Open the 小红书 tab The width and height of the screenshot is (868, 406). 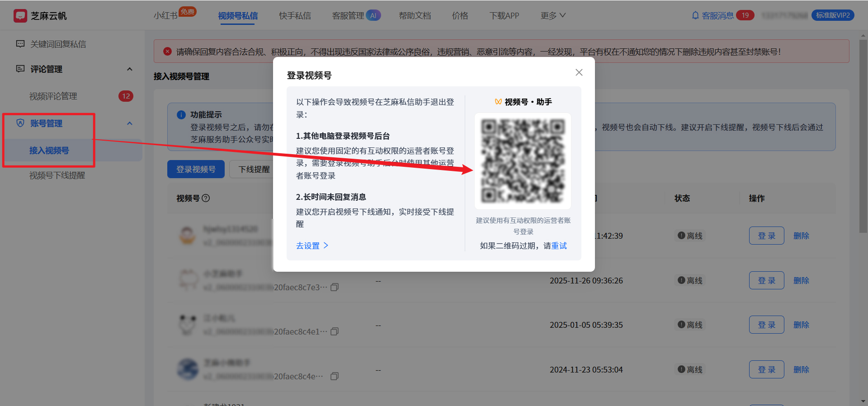(x=165, y=16)
